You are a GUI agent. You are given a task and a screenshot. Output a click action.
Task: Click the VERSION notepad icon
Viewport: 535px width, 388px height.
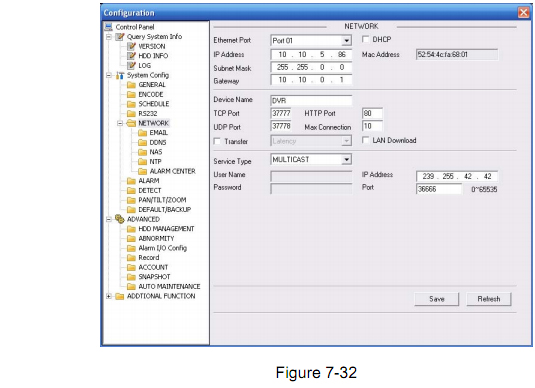(x=131, y=46)
